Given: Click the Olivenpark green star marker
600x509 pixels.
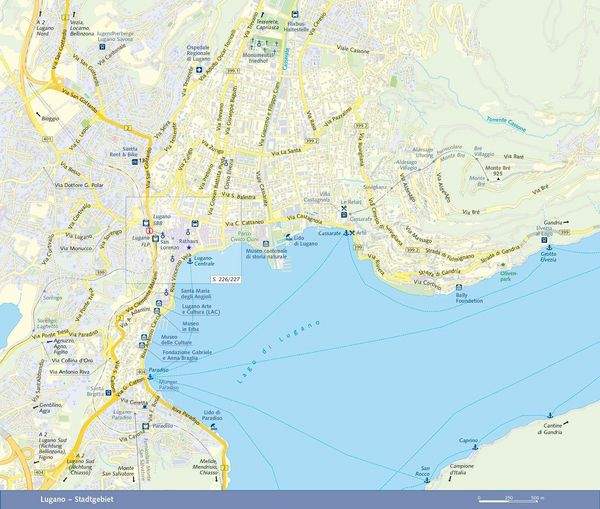Looking at the screenshot, I should click(503, 265).
